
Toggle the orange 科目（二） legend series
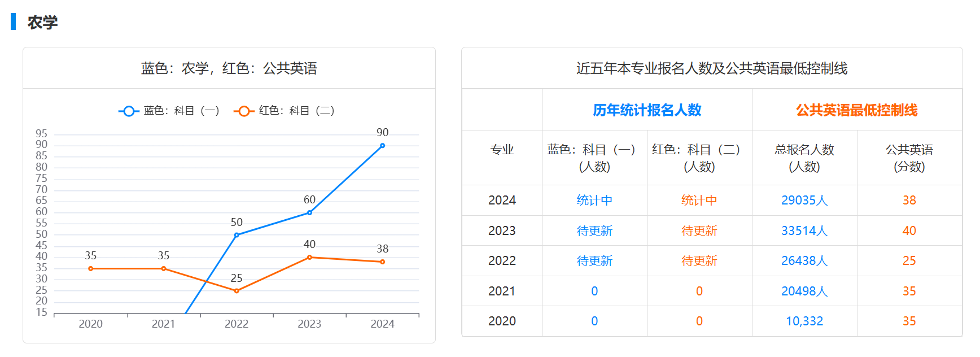click(x=284, y=111)
